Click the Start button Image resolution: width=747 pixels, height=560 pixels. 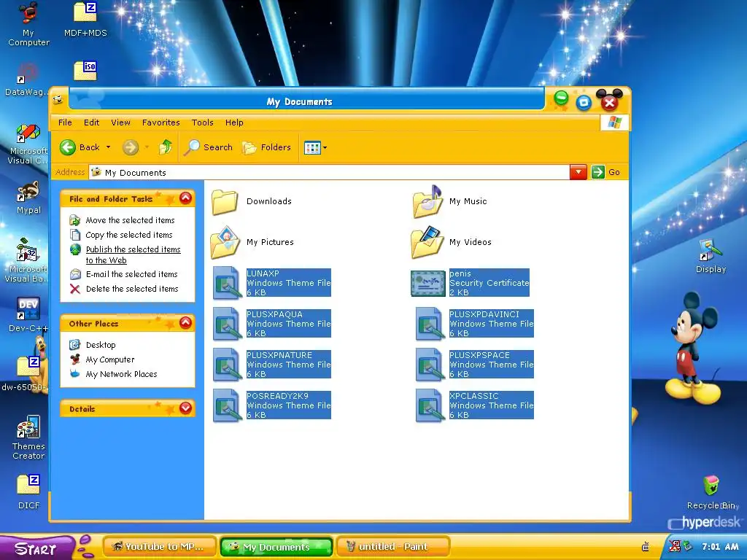(x=36, y=548)
